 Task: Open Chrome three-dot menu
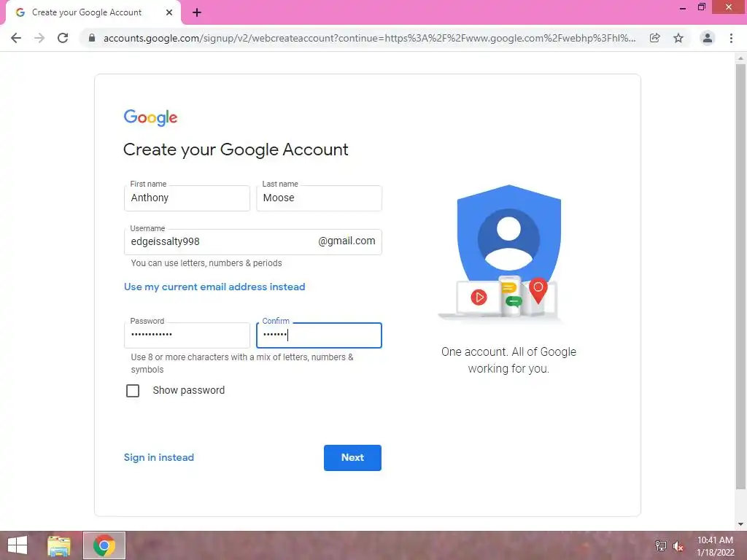click(x=731, y=38)
